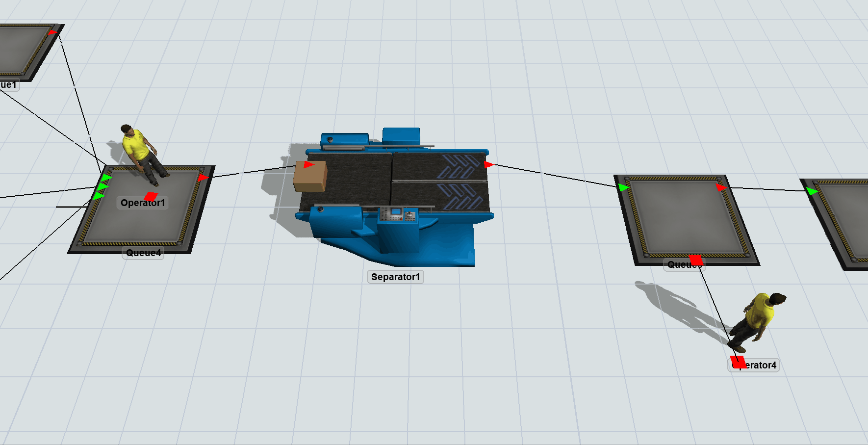Click the red output port on the queue right of Separator1
Screen dimensions: 868x445
click(x=720, y=187)
